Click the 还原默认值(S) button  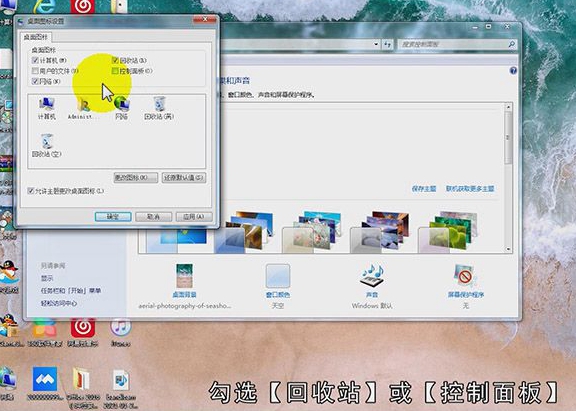click(184, 178)
